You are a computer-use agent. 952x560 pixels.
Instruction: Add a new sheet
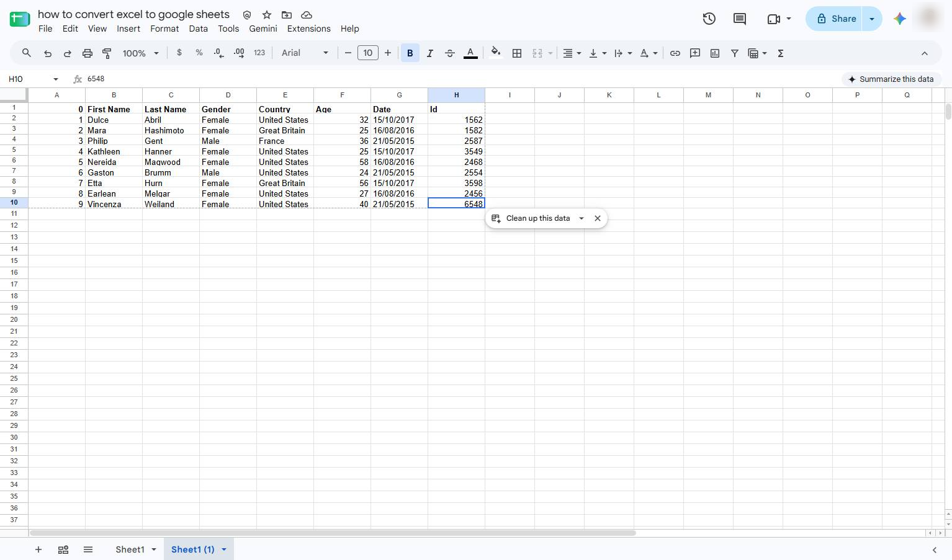38,549
